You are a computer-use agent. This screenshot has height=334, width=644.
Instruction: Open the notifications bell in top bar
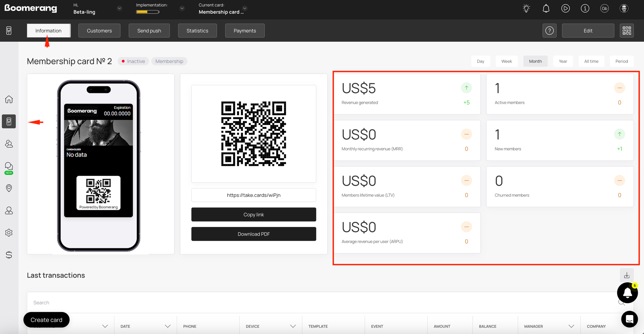point(546,8)
